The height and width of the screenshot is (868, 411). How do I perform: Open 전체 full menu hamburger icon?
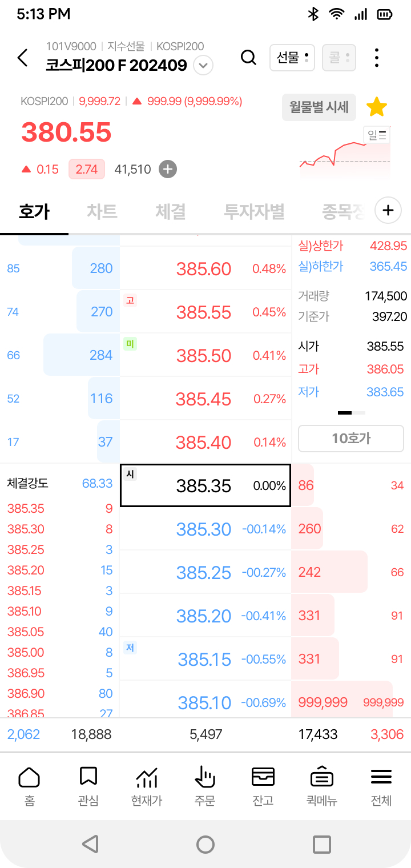click(381, 786)
